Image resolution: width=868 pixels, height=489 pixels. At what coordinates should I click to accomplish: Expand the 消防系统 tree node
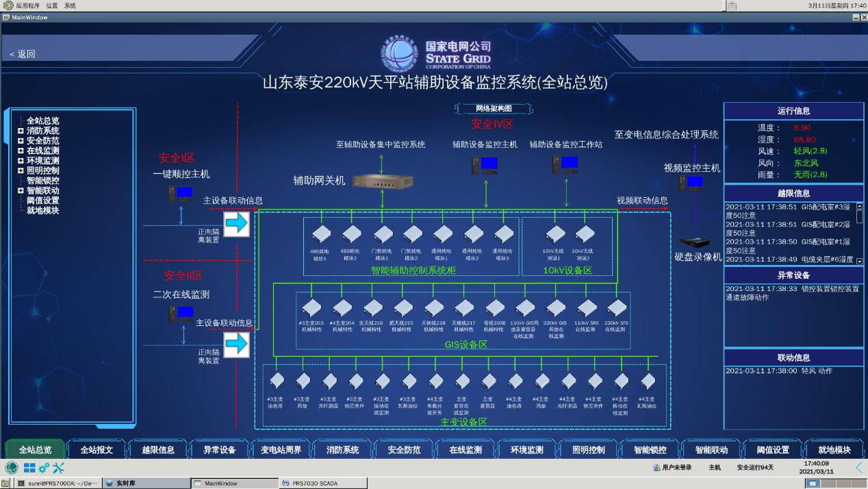click(x=21, y=131)
